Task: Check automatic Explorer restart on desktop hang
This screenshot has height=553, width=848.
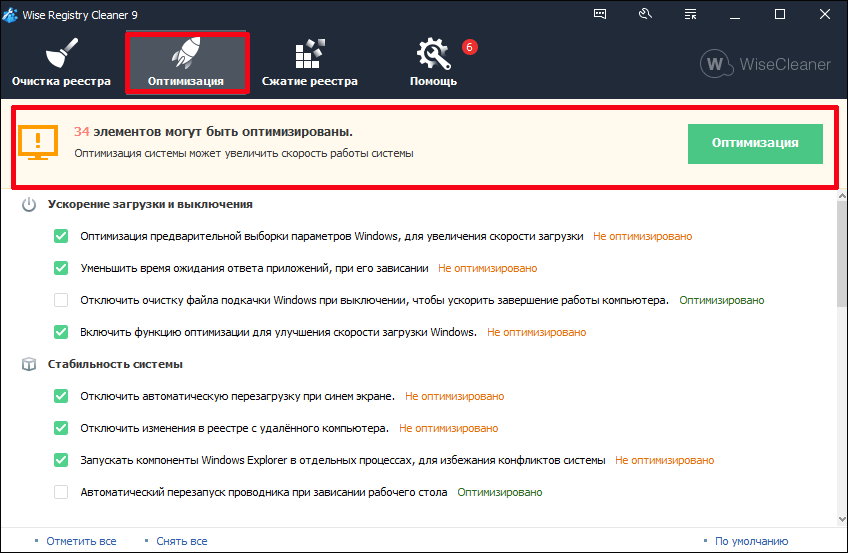Action: [61, 492]
